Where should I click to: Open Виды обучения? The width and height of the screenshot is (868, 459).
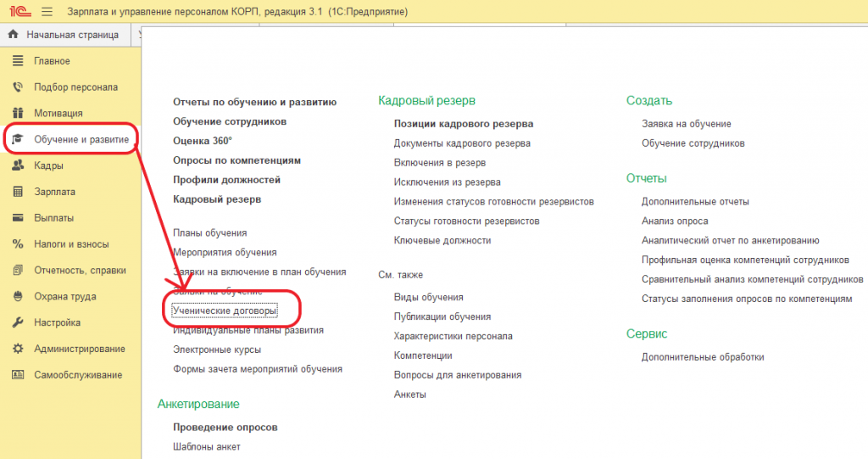(428, 298)
